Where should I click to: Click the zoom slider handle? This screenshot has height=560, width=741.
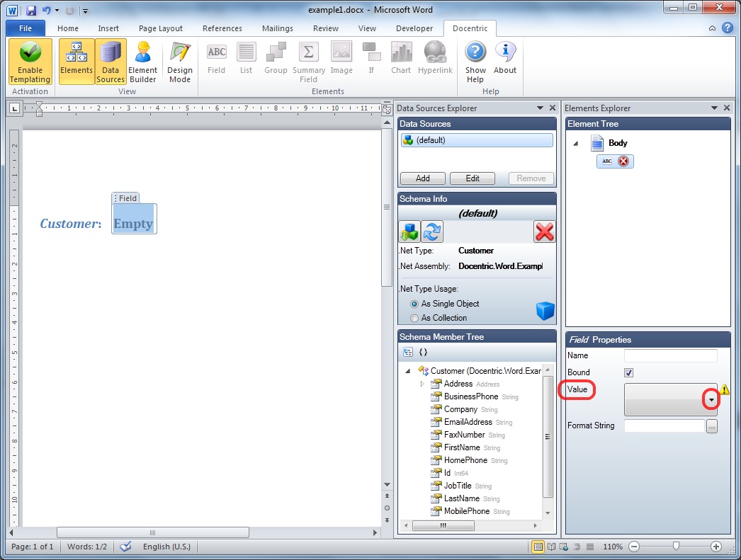[676, 547]
